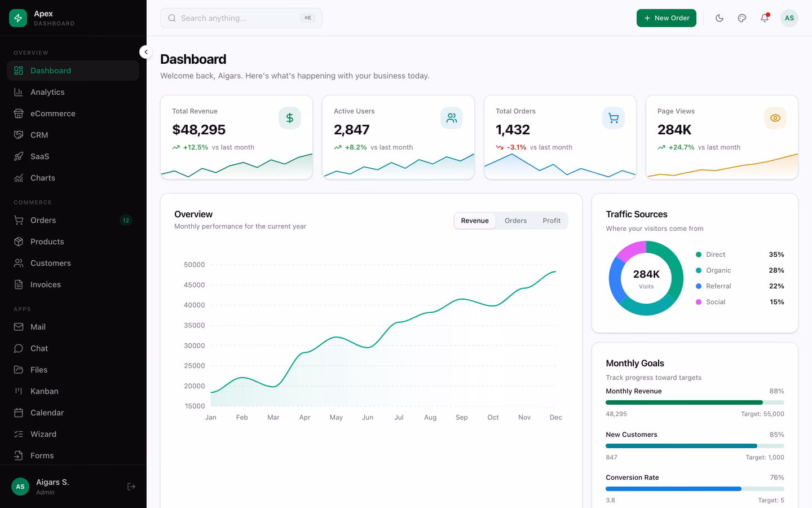Click the Orders shopping cart icon in sidebar
The image size is (812, 508).
(x=19, y=220)
